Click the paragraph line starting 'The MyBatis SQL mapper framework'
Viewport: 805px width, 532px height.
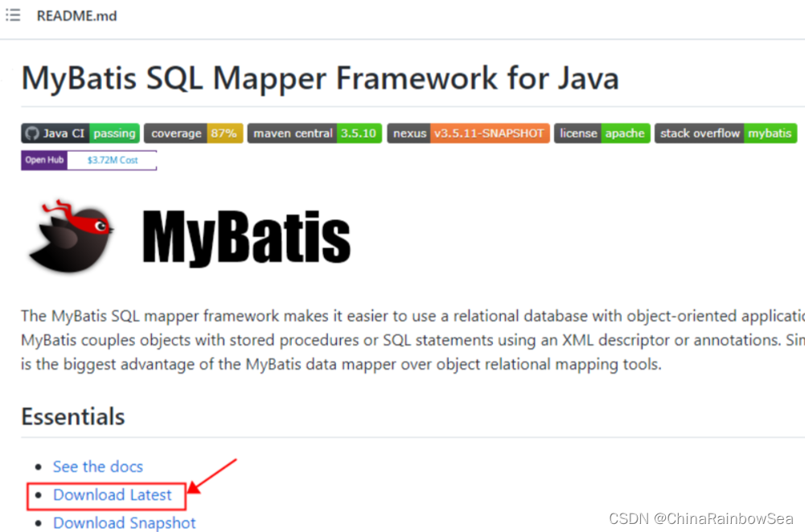[x=413, y=316]
